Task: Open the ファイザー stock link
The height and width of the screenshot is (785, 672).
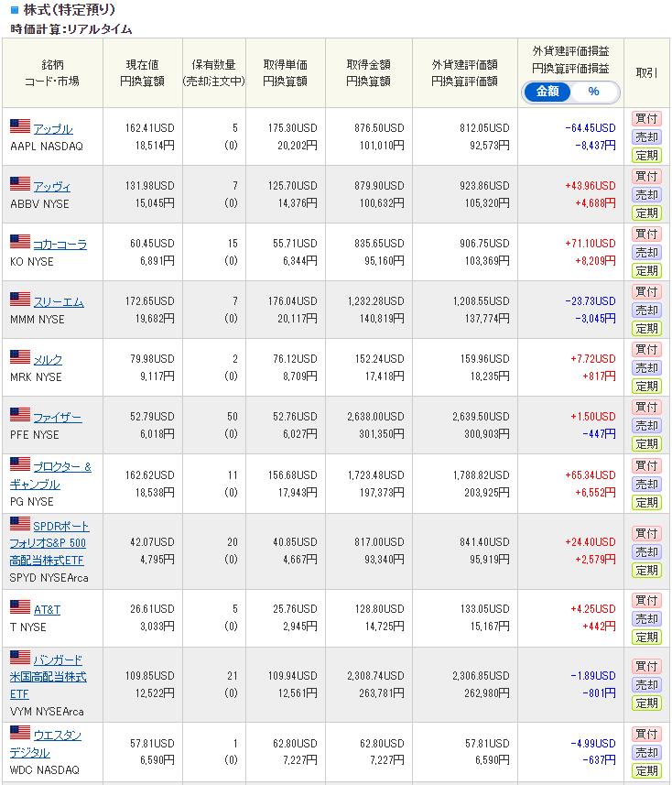Action: pyautogui.click(x=58, y=417)
